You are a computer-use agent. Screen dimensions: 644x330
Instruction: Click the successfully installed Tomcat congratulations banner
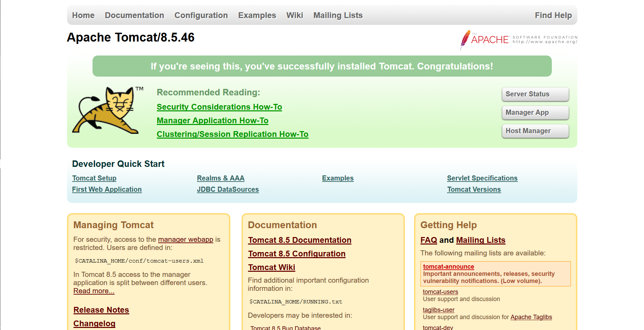click(322, 66)
